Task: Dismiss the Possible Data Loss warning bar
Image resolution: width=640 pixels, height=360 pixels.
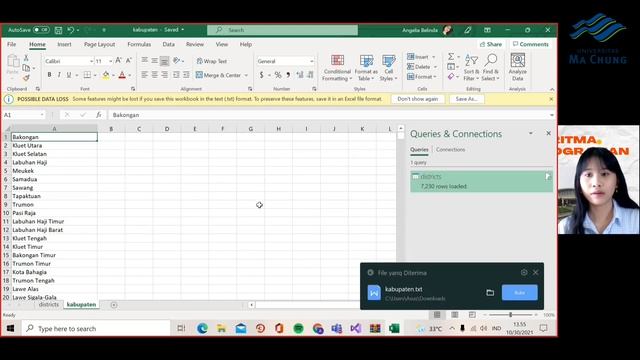Action: tap(551, 99)
